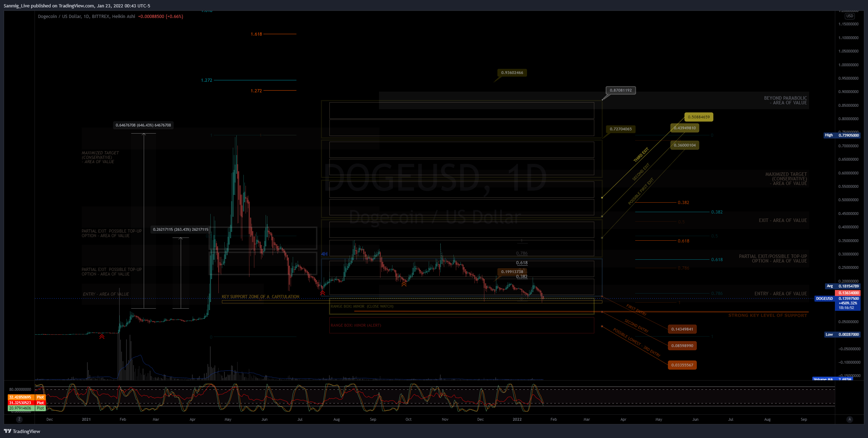Click the 0.93602466 price callout
The width and height of the screenshot is (868, 438).
point(512,73)
